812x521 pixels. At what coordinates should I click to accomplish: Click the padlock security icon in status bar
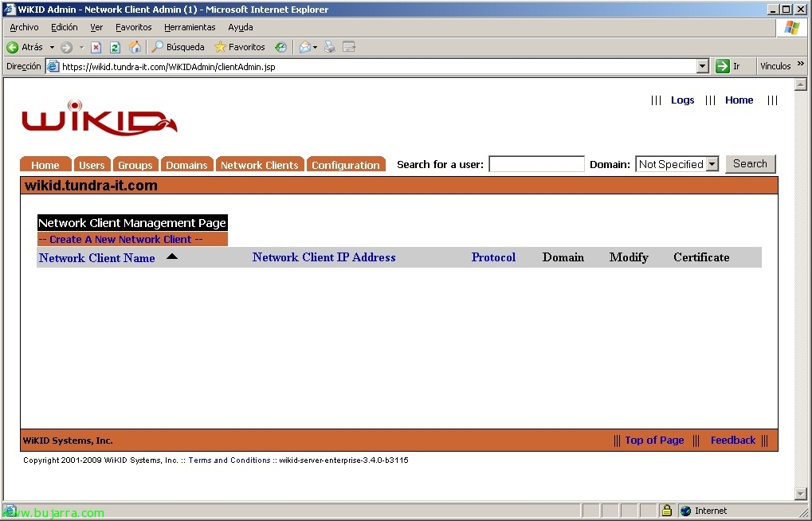pyautogui.click(x=666, y=510)
